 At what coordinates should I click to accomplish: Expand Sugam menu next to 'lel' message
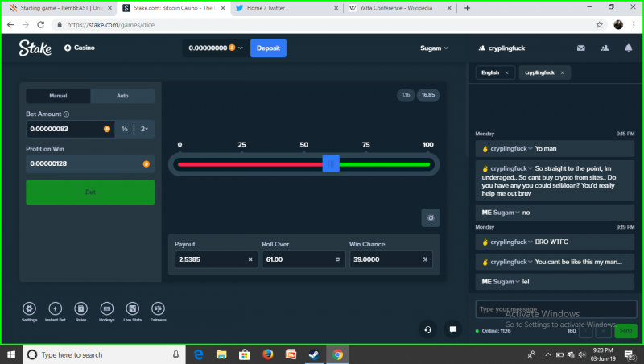click(x=518, y=282)
